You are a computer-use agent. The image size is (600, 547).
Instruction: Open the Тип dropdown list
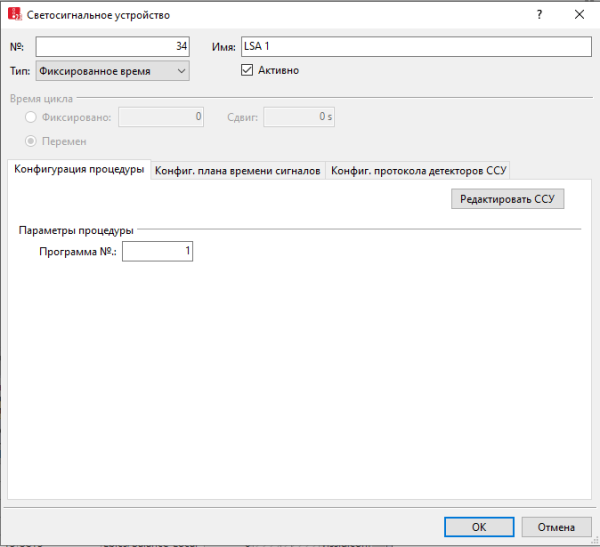point(112,70)
